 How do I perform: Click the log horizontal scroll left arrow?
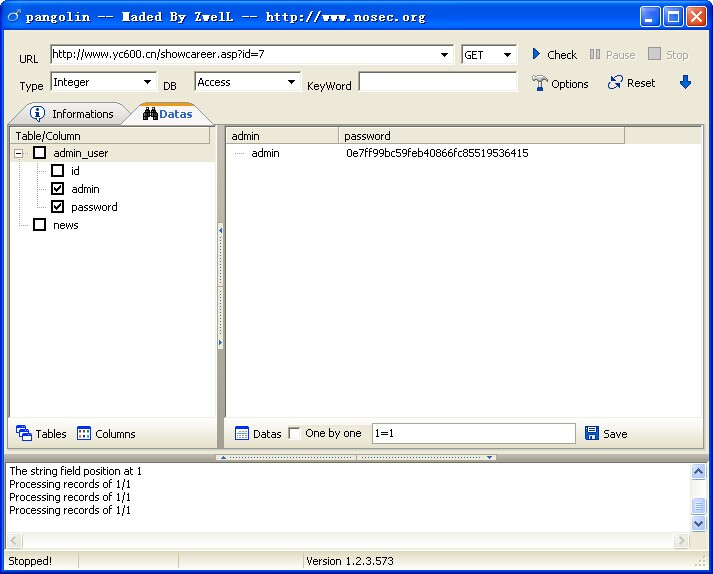(x=14, y=540)
